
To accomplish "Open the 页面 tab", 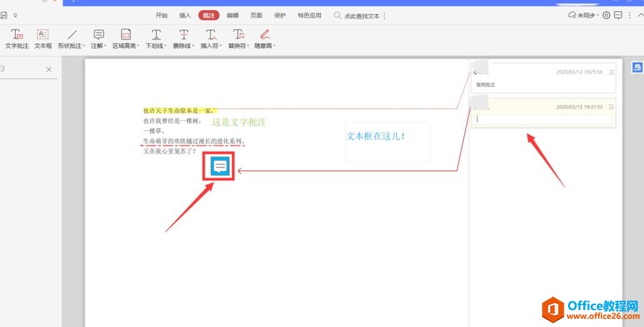I will click(x=257, y=16).
